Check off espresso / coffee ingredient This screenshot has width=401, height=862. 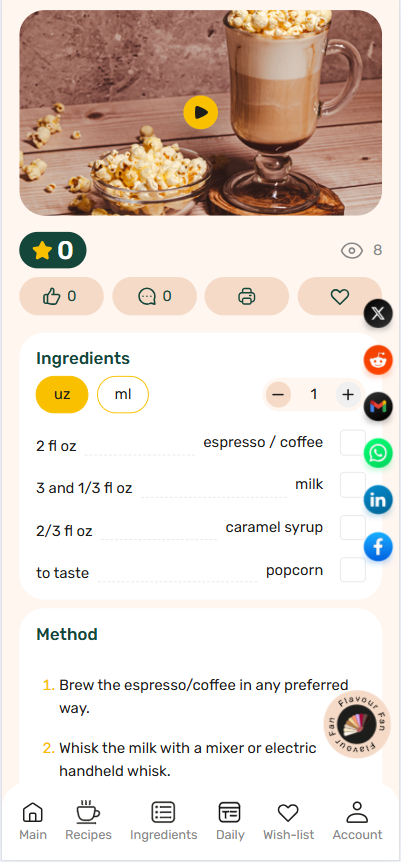coord(353,443)
